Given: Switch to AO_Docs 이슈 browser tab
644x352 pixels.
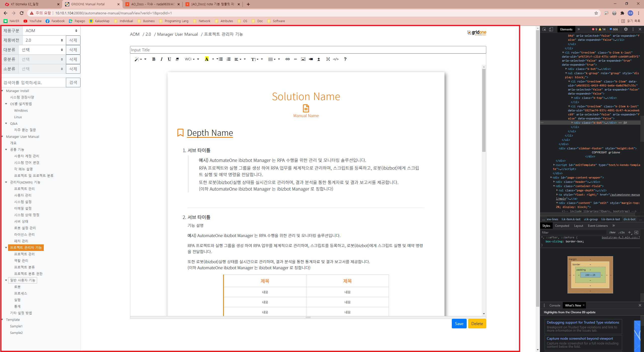Looking at the screenshot, I should 152,4.
